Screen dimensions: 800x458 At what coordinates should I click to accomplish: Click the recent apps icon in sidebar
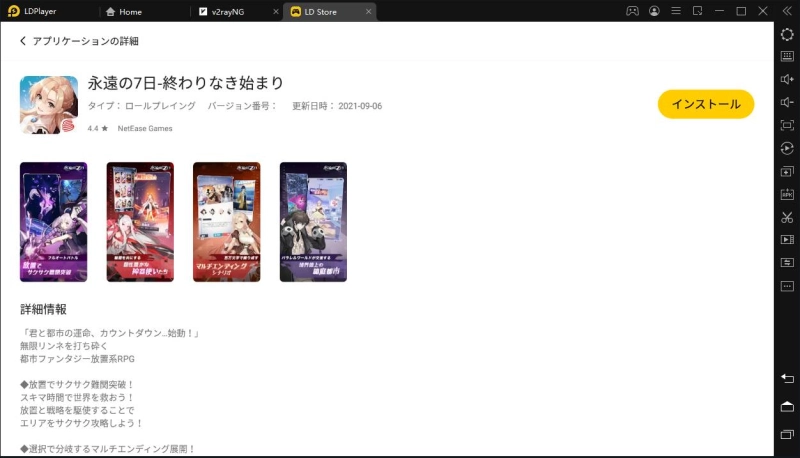click(x=787, y=435)
